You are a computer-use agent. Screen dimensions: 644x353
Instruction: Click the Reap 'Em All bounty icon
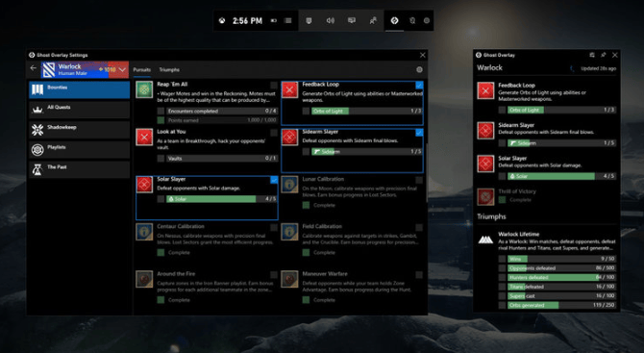pos(144,89)
